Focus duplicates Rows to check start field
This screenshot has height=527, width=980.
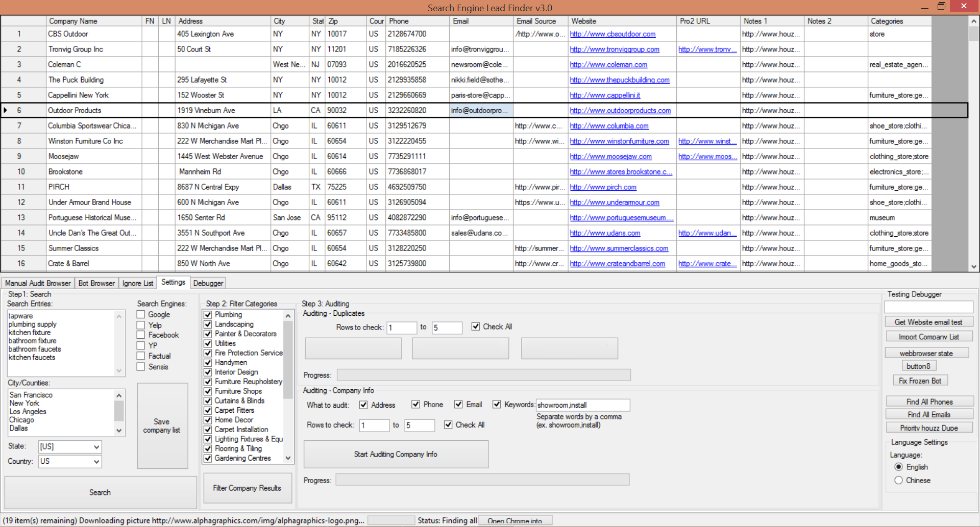pyautogui.click(x=402, y=328)
